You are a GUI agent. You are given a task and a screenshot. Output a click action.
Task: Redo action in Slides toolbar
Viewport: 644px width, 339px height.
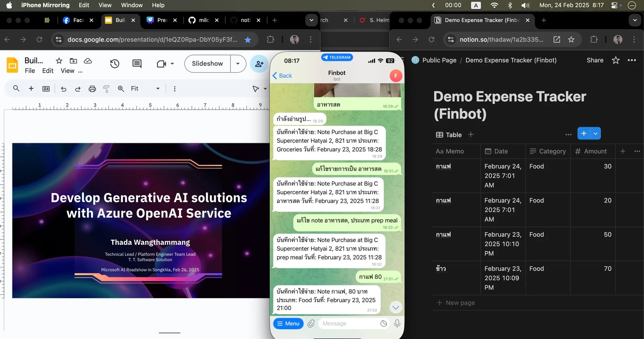[x=78, y=89]
